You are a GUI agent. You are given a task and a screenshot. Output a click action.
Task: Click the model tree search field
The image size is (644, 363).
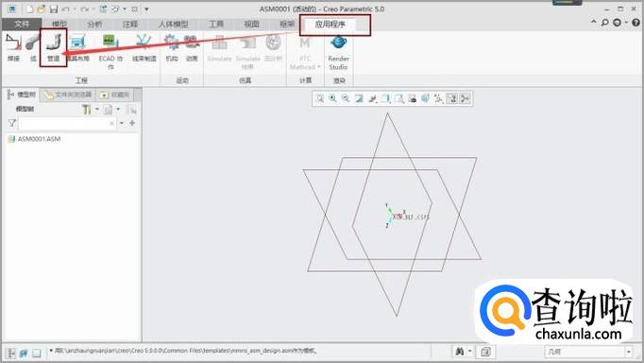coord(67,123)
